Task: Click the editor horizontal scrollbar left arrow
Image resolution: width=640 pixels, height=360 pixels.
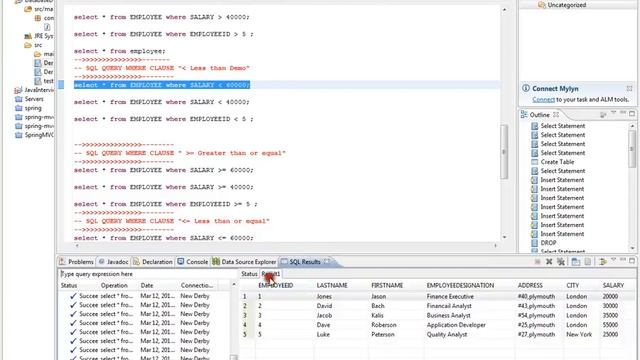Action: [x=77, y=245]
